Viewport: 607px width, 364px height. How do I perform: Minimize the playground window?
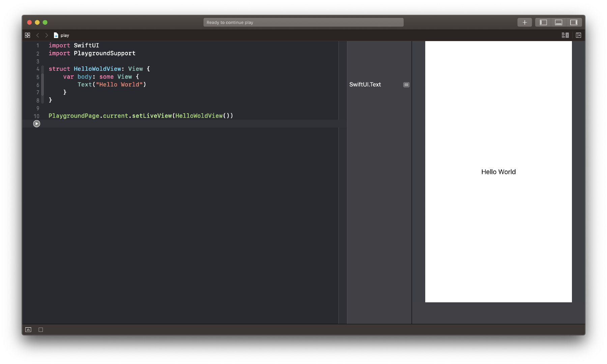point(37,22)
